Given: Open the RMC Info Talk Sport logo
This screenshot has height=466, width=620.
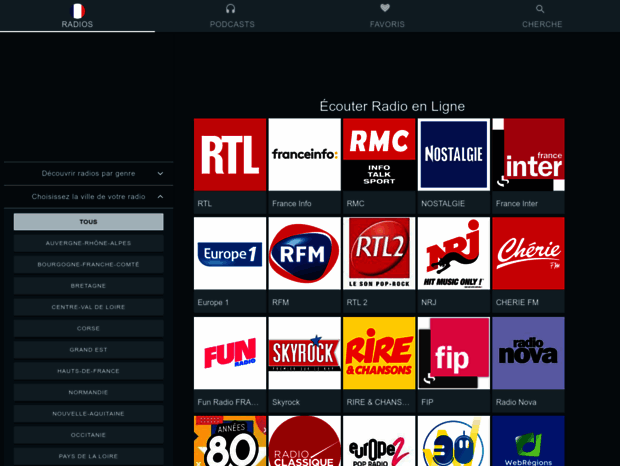Looking at the screenshot, I should [379, 155].
